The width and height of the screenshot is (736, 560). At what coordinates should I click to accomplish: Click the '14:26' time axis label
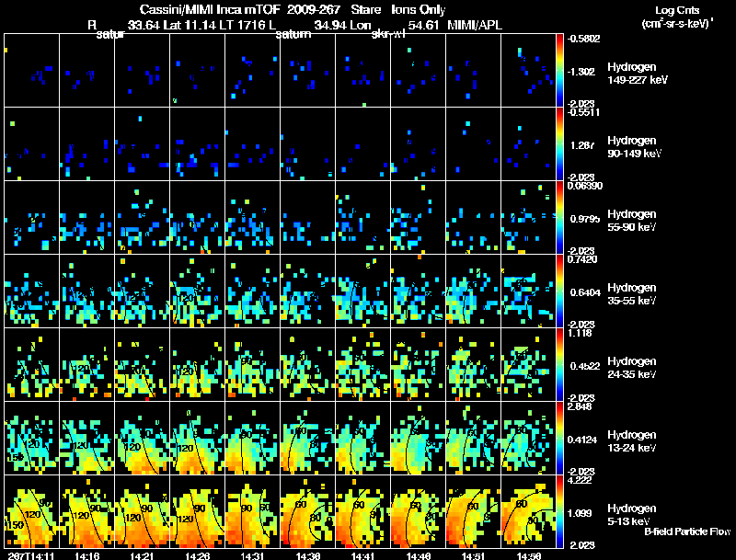click(x=197, y=555)
